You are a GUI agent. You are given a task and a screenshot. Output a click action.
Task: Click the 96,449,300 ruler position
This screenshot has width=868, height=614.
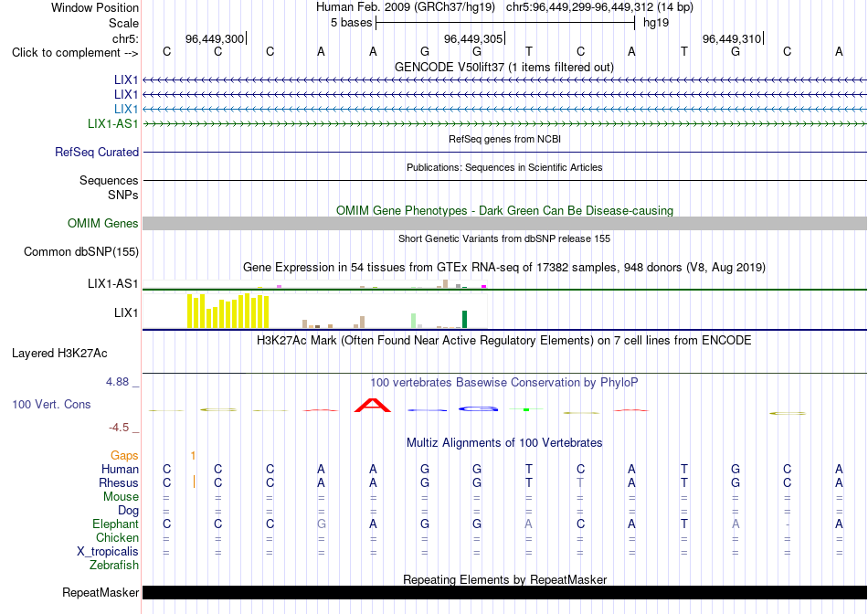pyautogui.click(x=215, y=38)
